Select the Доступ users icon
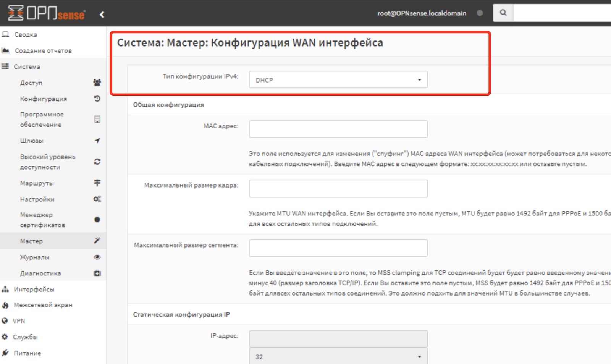 pos(97,82)
